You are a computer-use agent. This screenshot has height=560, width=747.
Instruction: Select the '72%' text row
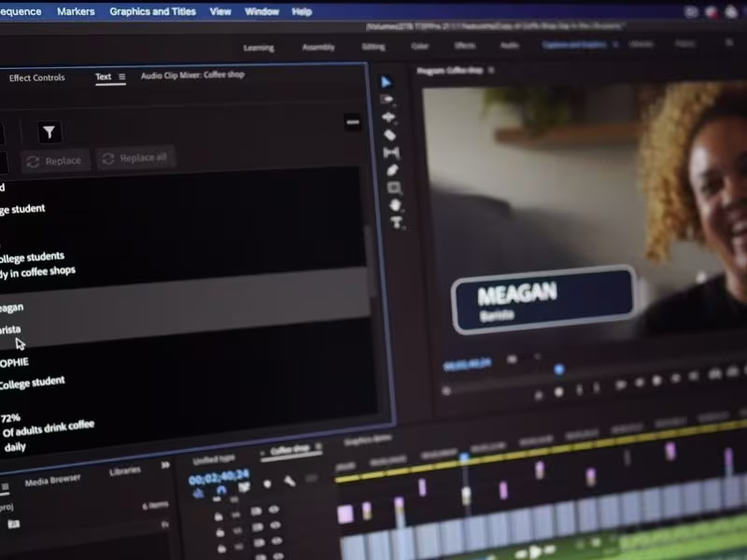10,418
